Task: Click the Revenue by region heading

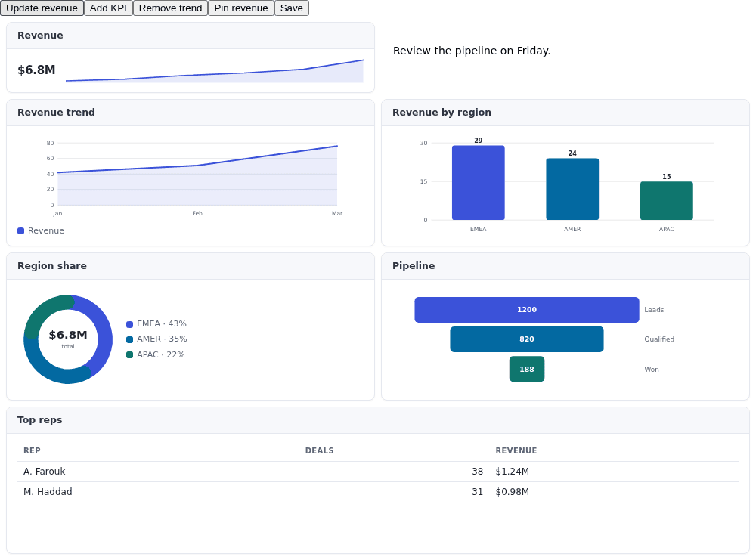Action: pyautogui.click(x=442, y=113)
